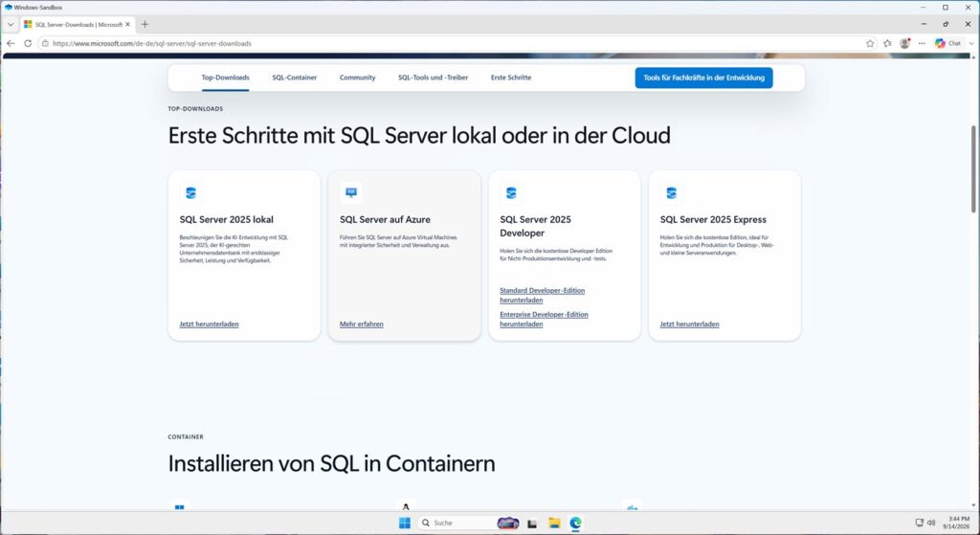The width and height of the screenshot is (980, 535).
Task: Add this page to favorites with the star in the address bar
Action: tap(870, 43)
